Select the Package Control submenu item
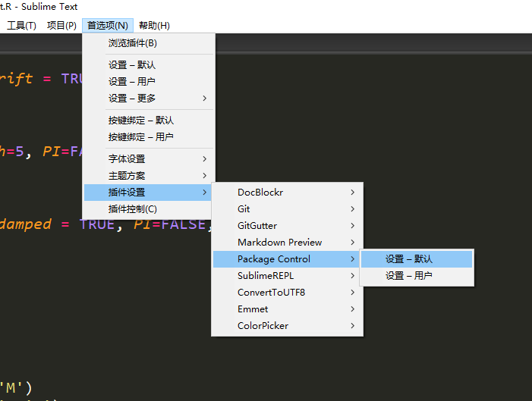Viewport: 532px width, 401px height. click(x=287, y=259)
